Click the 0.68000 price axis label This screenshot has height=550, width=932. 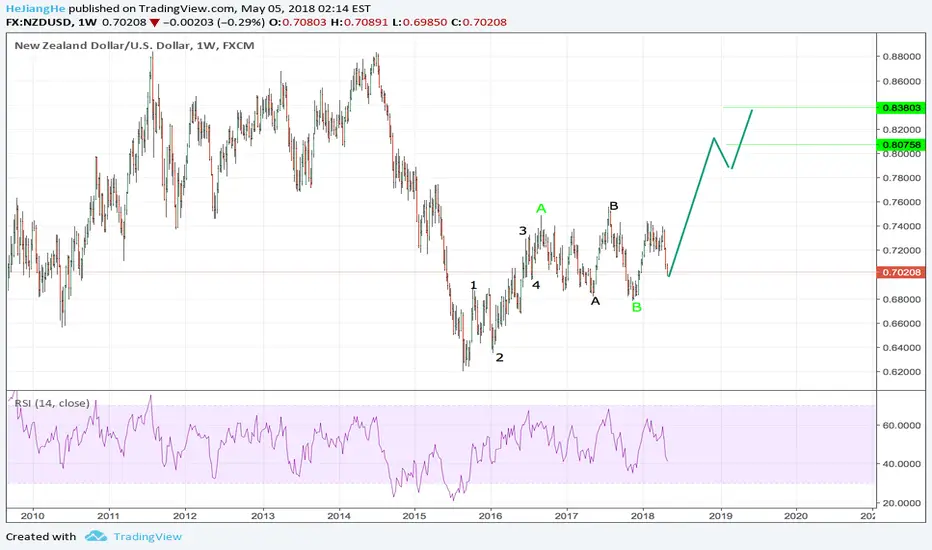902,299
